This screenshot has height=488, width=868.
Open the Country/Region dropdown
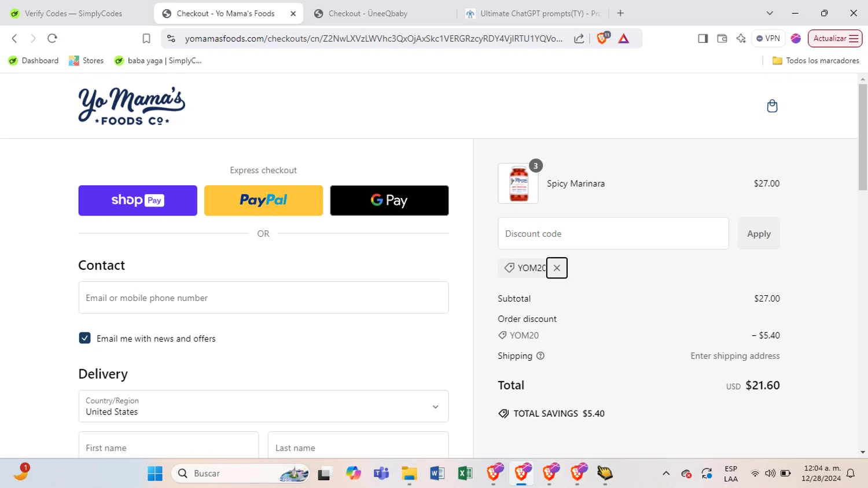263,406
